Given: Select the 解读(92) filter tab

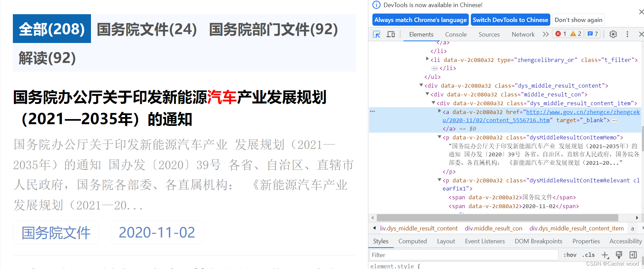Looking at the screenshot, I should pyautogui.click(x=47, y=58).
